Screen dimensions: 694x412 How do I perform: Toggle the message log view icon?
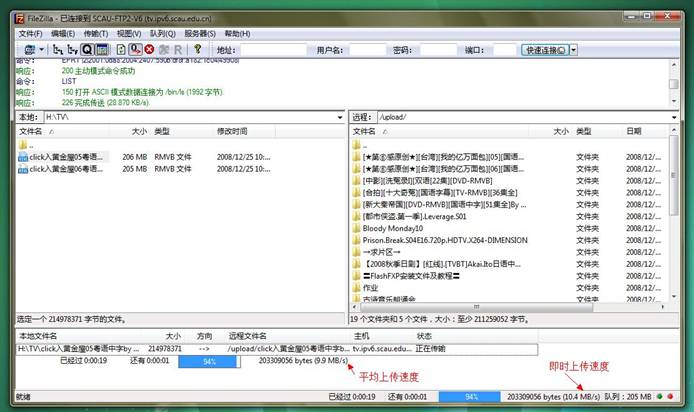(102, 50)
